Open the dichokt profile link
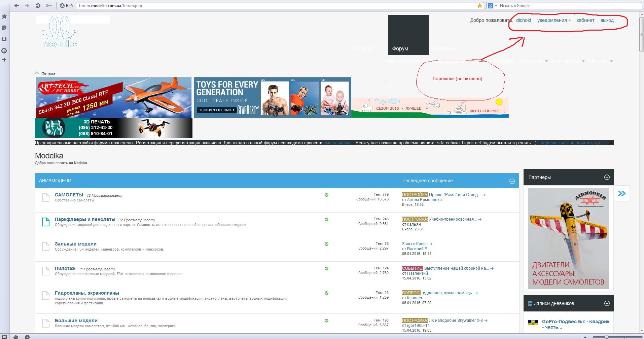Viewport: 644px width, 339px height. click(x=524, y=20)
